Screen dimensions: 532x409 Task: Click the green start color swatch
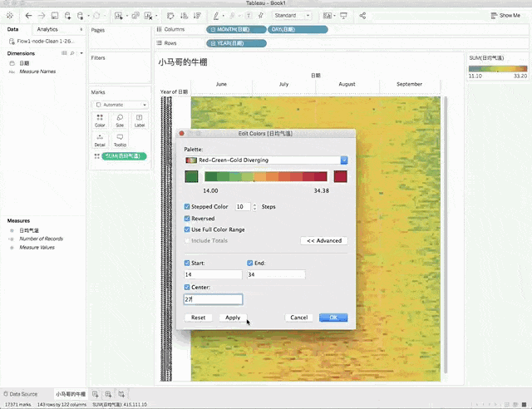coord(191,176)
